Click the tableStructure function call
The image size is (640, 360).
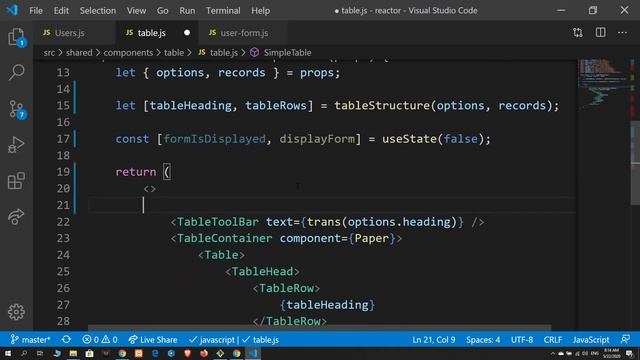[382, 106]
